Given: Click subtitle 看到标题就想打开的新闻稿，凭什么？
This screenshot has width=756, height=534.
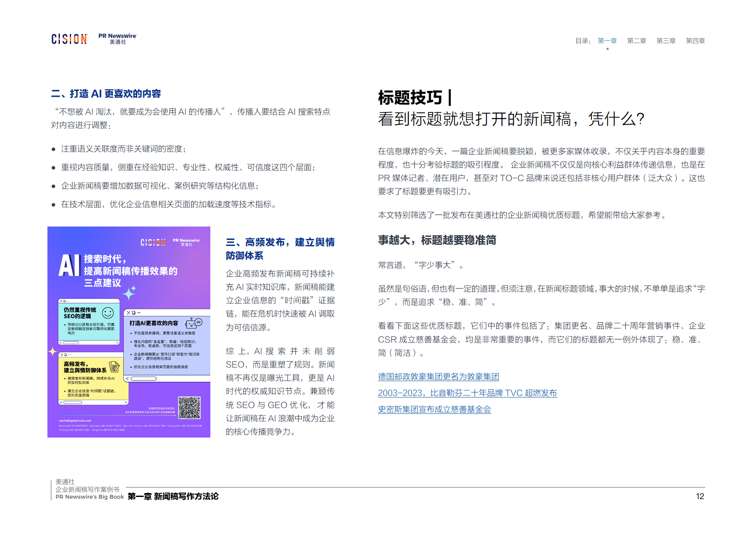Looking at the screenshot, I should (x=511, y=119).
